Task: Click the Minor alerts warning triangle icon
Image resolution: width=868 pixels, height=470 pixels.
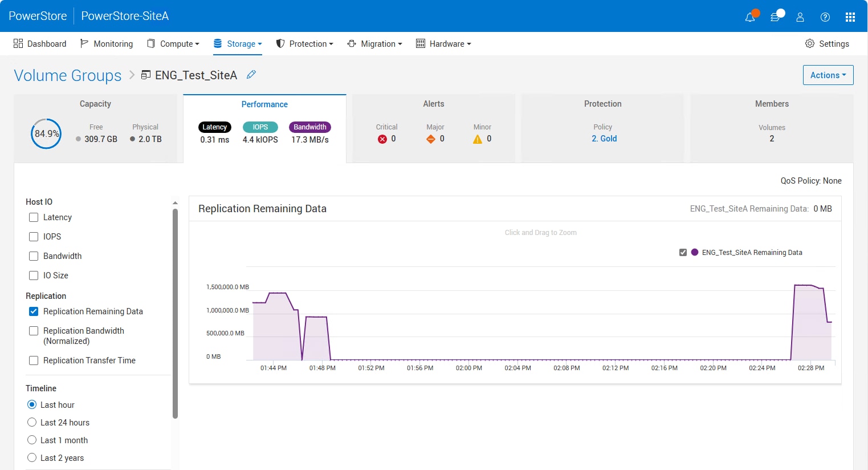Action: (x=478, y=139)
